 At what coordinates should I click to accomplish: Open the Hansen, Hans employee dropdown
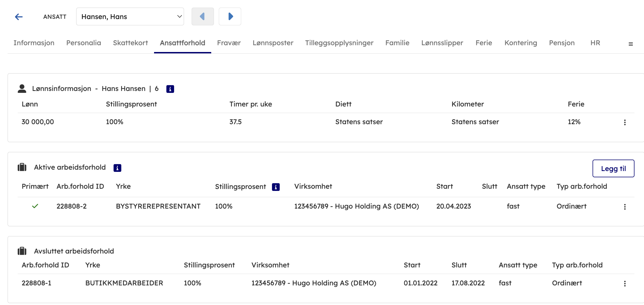click(x=130, y=17)
